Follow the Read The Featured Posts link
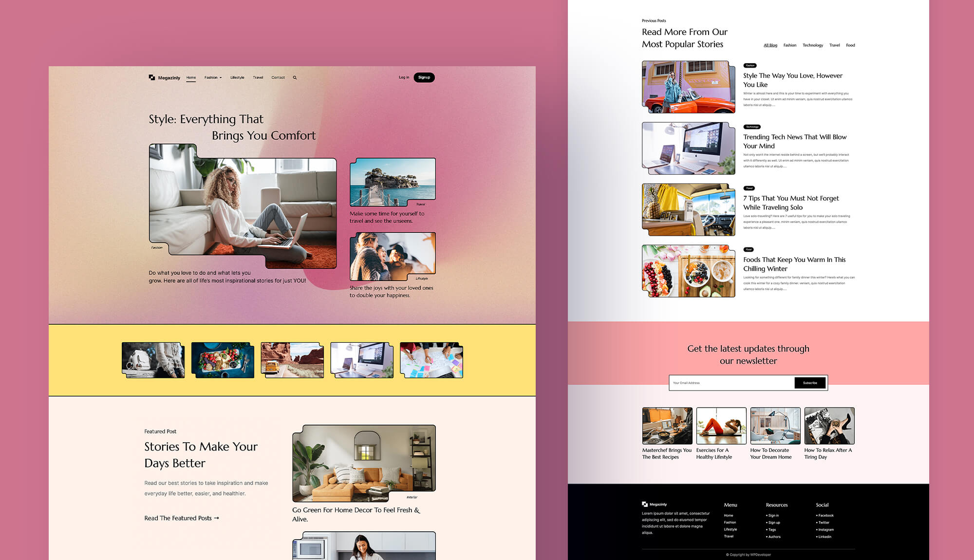 tap(181, 518)
